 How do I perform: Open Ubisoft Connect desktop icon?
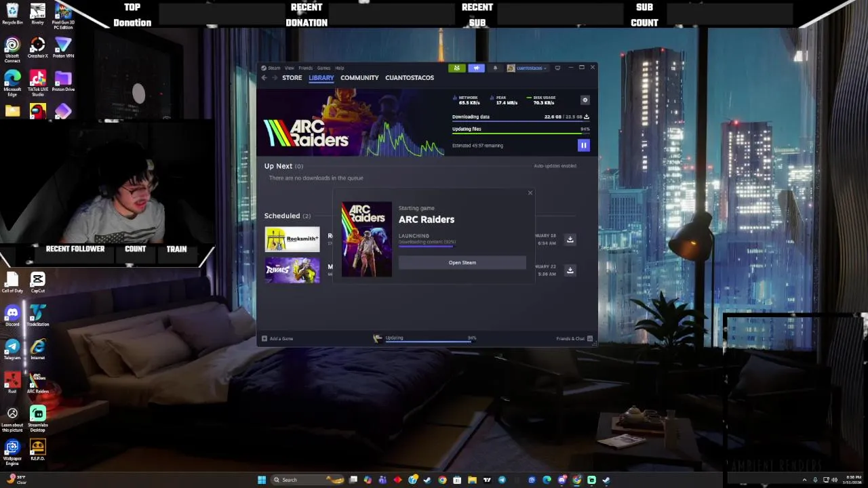12,49
